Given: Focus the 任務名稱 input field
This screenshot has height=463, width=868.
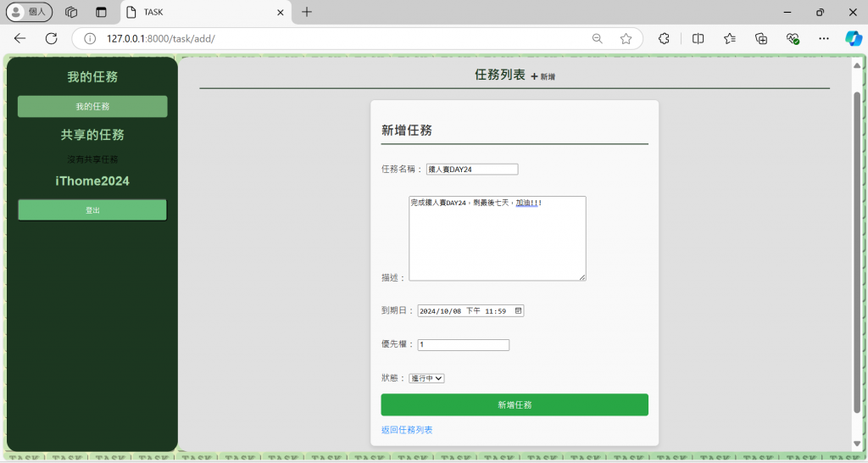Looking at the screenshot, I should coord(472,169).
